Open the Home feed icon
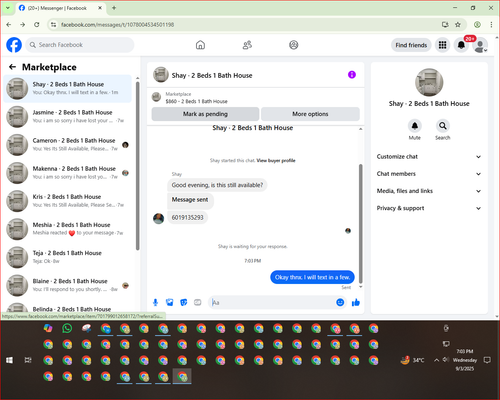The image size is (500, 400). (x=200, y=45)
